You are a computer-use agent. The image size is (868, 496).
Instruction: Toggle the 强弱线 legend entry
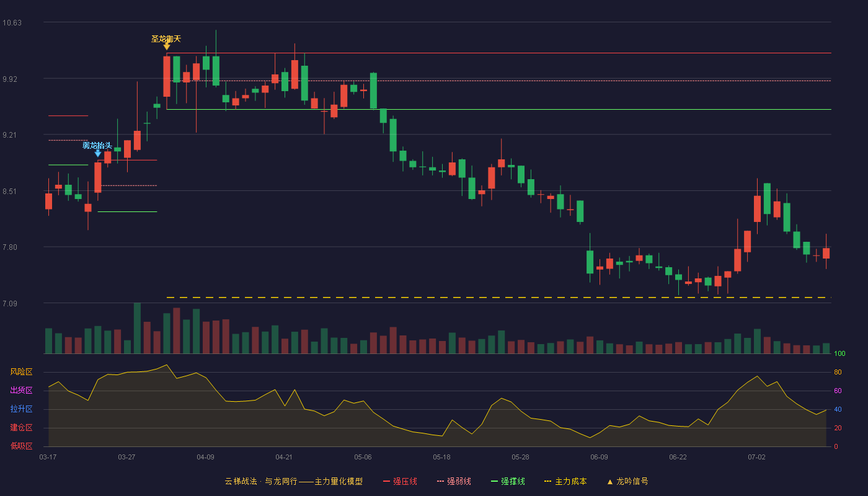coord(454,481)
